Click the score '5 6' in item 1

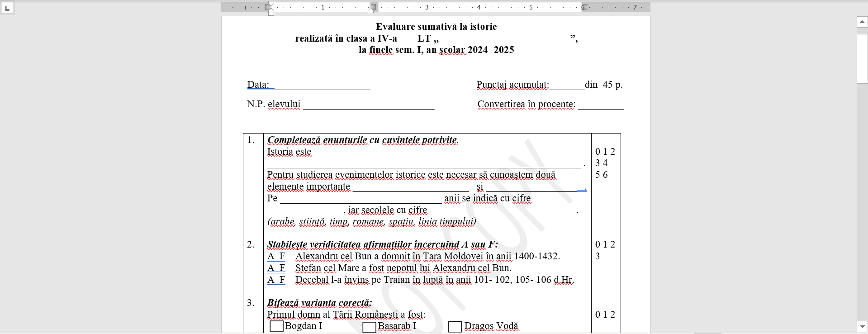602,175
